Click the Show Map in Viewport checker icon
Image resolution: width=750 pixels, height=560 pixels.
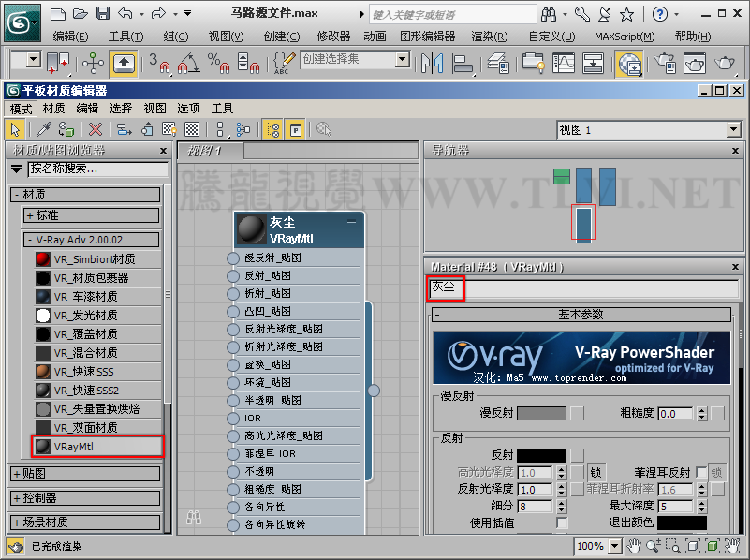(x=169, y=129)
